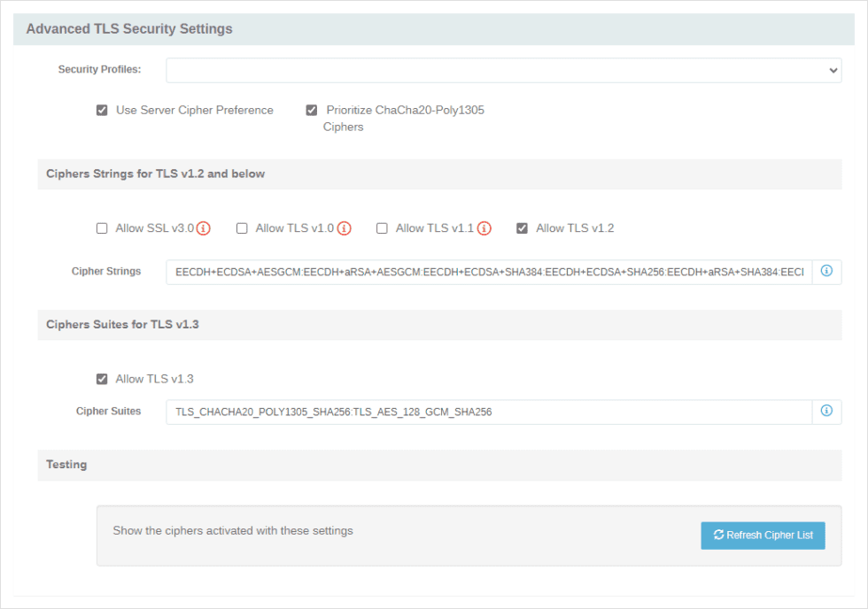The width and height of the screenshot is (868, 609).
Task: Click the chevron on Security Profiles selector
Action: point(833,70)
